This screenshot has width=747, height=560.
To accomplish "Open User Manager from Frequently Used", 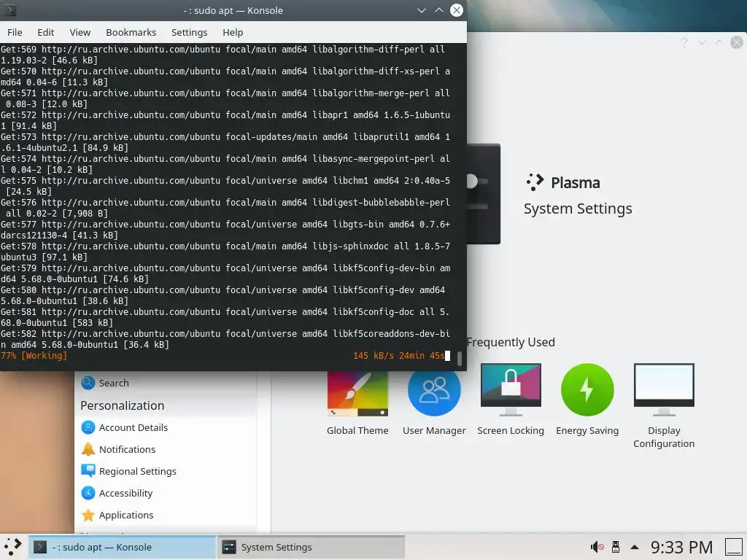I will 434,394.
